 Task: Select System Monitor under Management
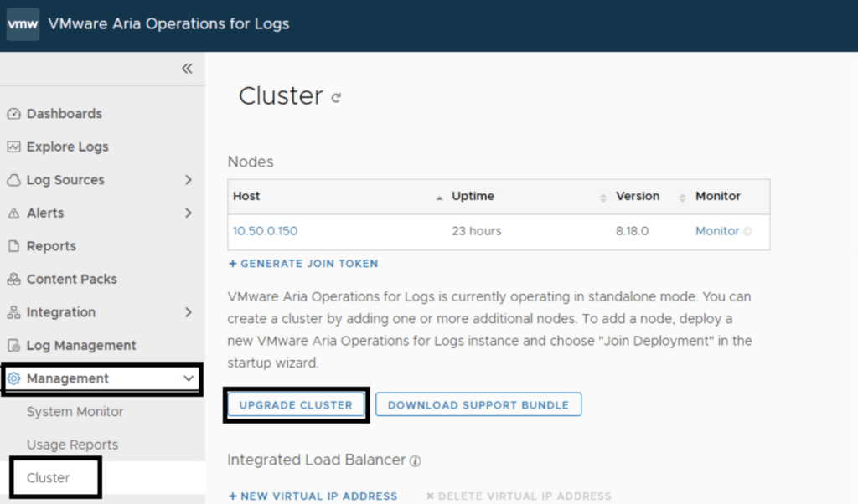point(75,412)
